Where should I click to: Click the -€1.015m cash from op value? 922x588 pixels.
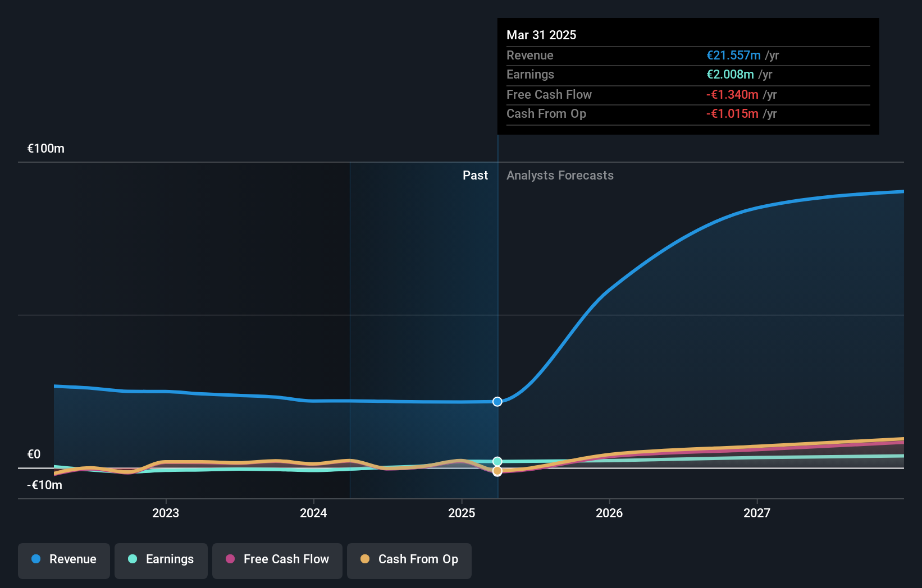tap(732, 114)
